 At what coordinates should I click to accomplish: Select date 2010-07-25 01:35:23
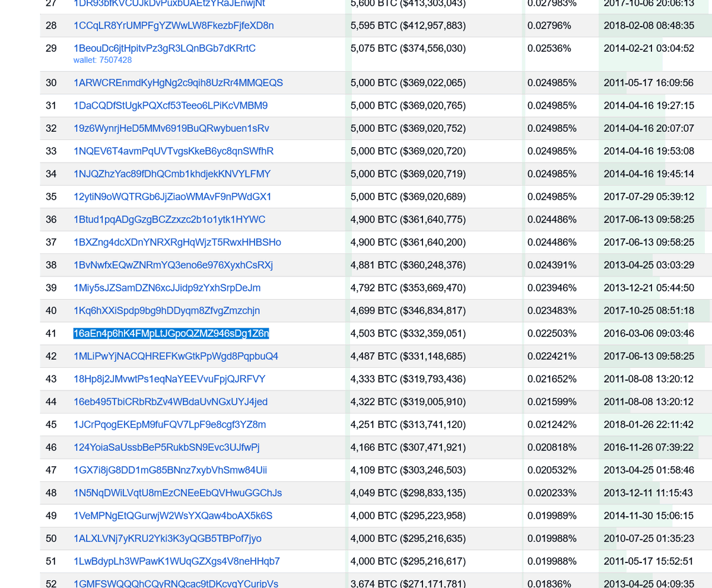649,538
